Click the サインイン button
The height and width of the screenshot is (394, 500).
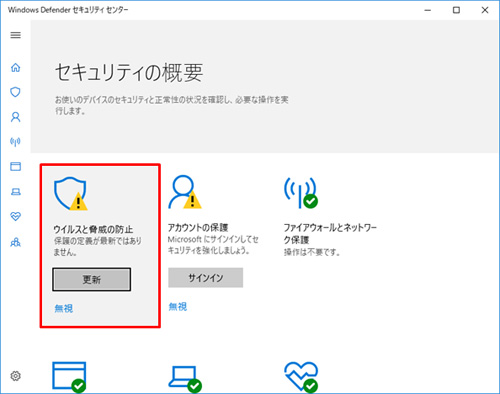(205, 278)
